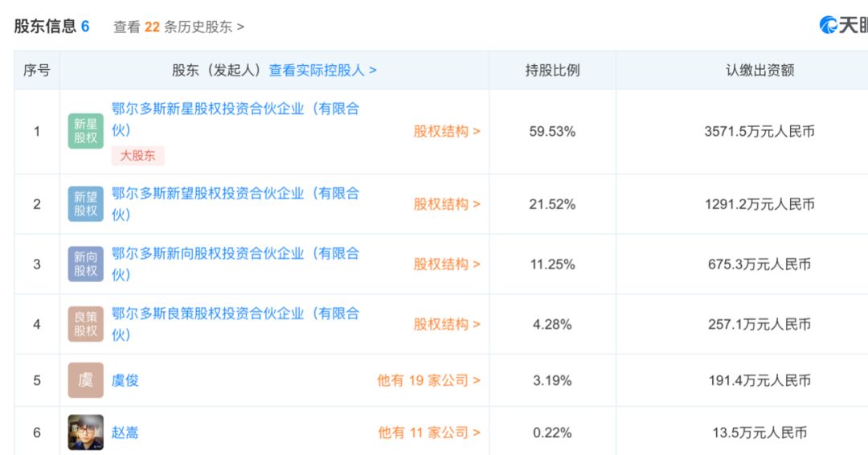Open 他有11家公司 link for 赵嵩

point(429,432)
